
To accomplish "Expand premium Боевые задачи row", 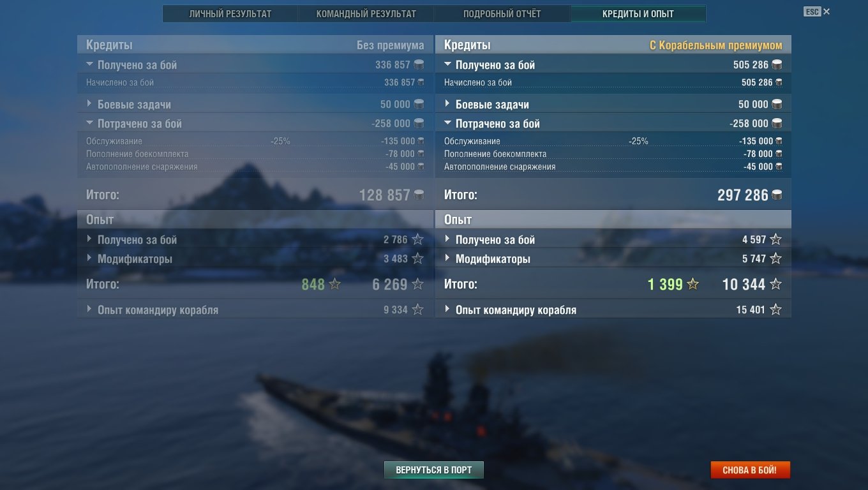I will (x=613, y=104).
